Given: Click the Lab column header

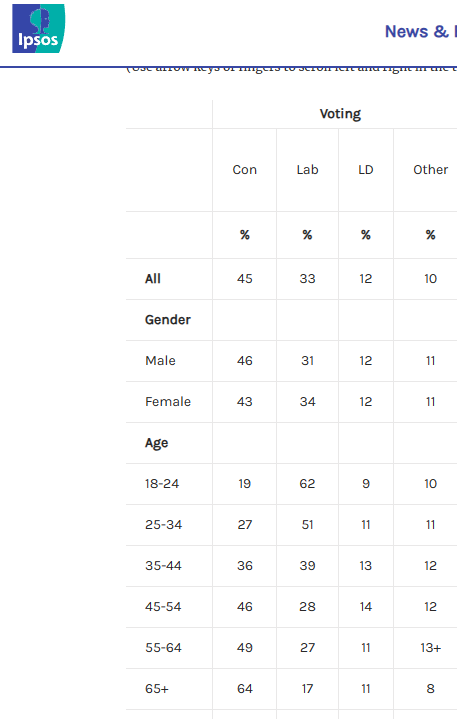Looking at the screenshot, I should 307,170.
